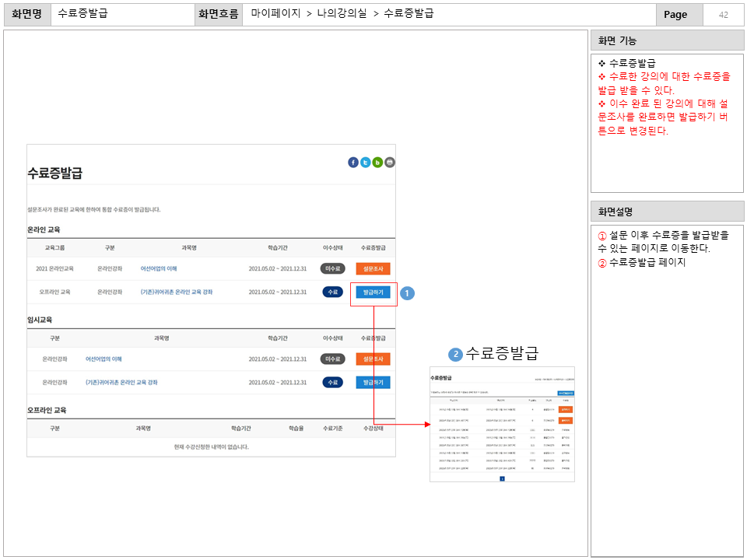The height and width of the screenshot is (560, 747).
Task: Click the green blog share icon
Action: (x=377, y=163)
